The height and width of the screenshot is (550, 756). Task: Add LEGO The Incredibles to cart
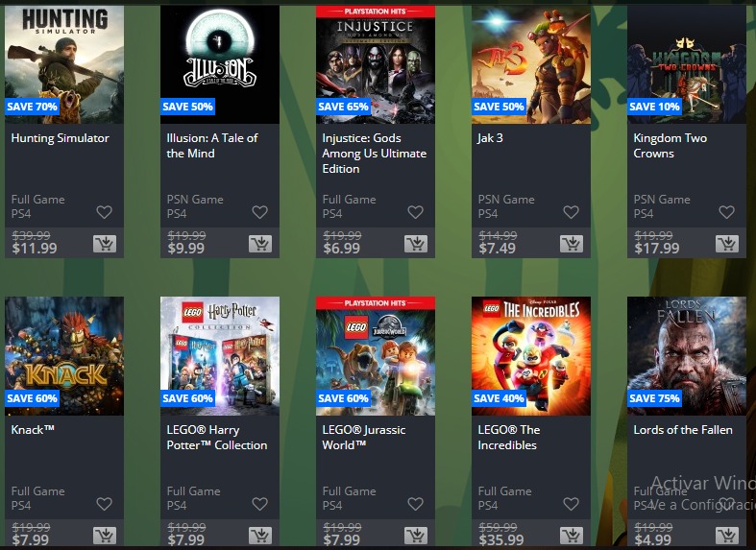pyautogui.click(x=572, y=535)
